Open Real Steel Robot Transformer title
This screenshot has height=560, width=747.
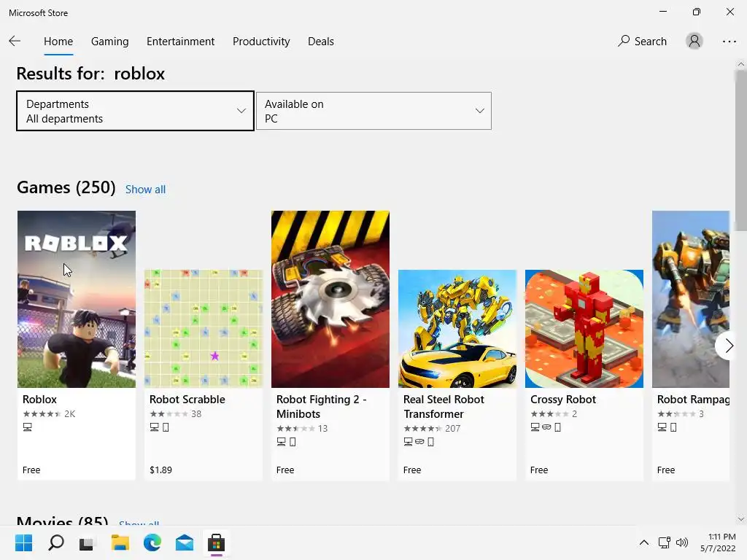(x=444, y=407)
